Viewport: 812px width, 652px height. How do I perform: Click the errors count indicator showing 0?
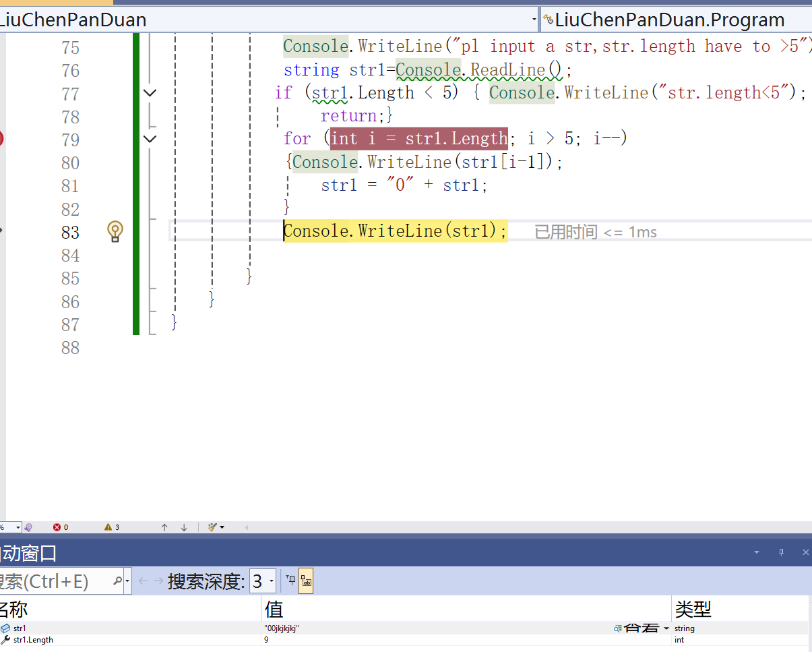click(x=61, y=527)
